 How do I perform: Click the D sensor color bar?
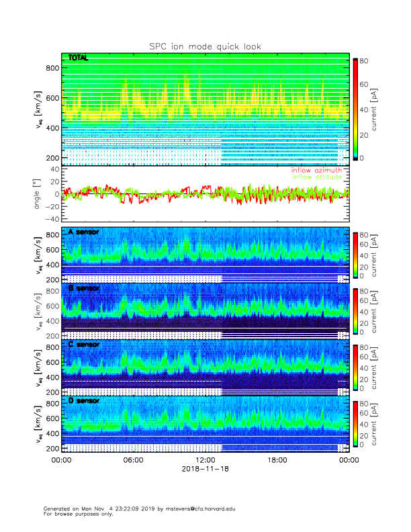[x=355, y=424]
